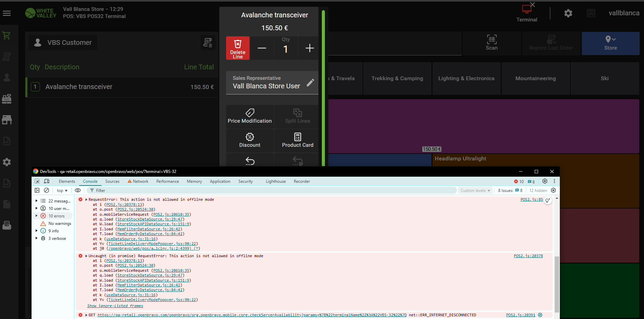The height and width of the screenshot is (319, 644).
Task: Click the 10 errors counter badge
Action: coord(519,181)
